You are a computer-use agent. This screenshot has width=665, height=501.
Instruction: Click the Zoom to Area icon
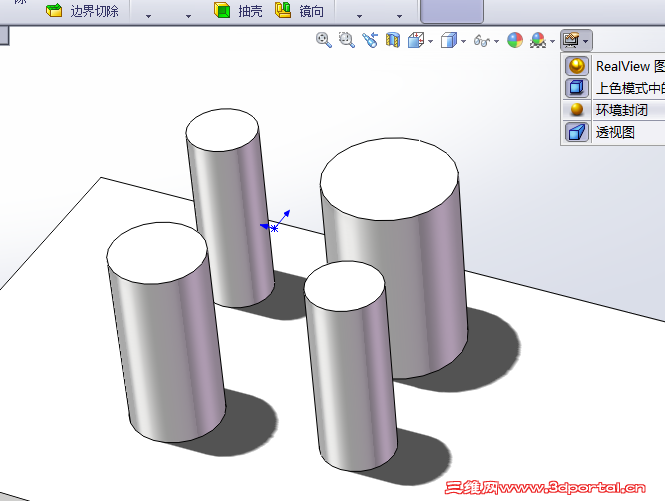347,40
